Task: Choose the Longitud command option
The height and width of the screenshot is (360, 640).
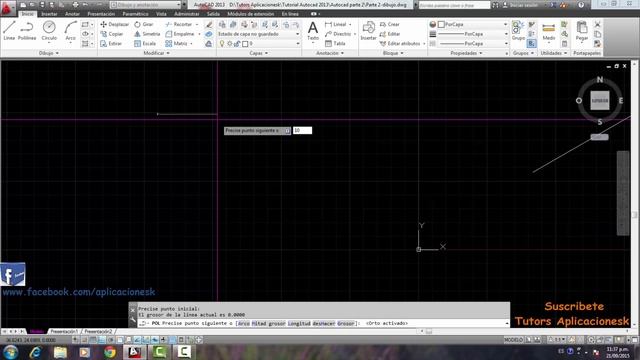Action: click(x=299, y=323)
